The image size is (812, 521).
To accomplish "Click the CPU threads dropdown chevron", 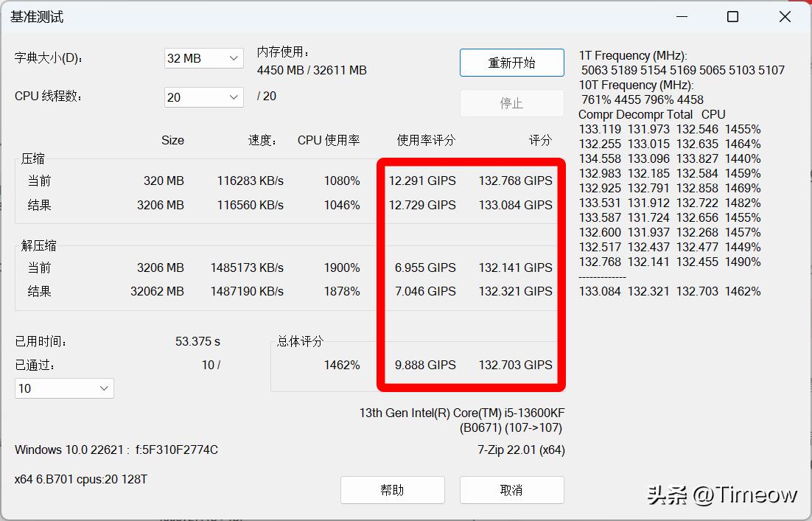I will (x=235, y=97).
